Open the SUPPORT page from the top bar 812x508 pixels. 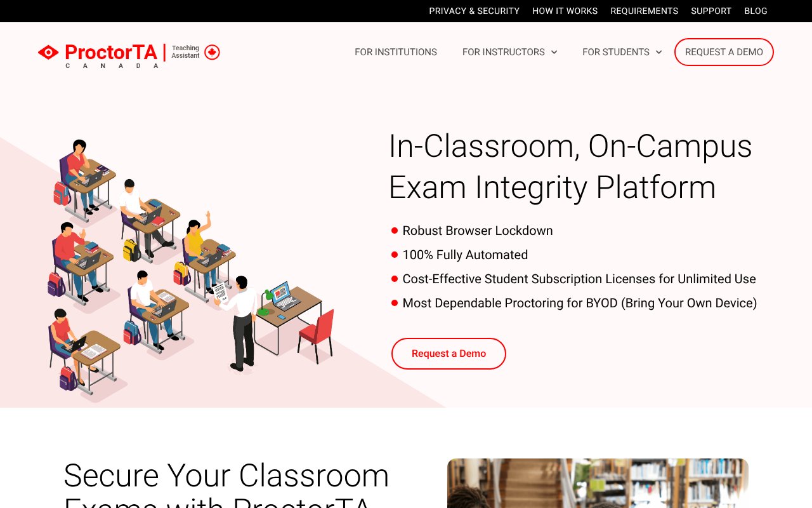[711, 11]
